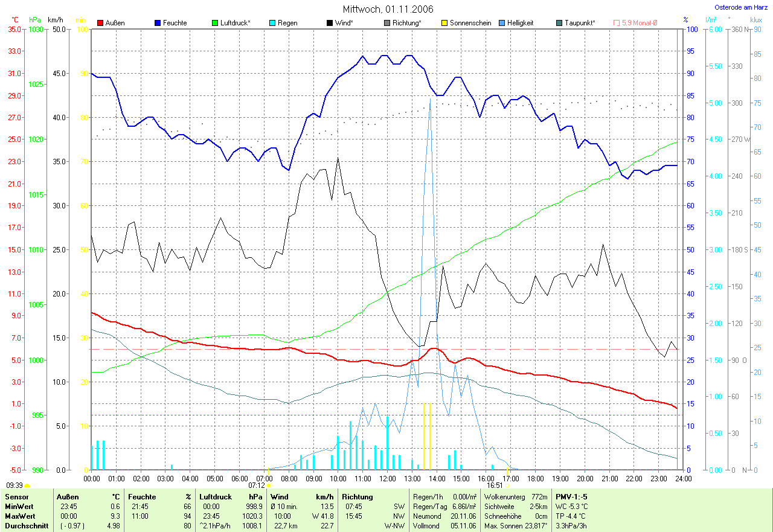This screenshot has height=532, width=773.
Task: Click the light blue Helligkeit legend square
Action: (502, 23)
